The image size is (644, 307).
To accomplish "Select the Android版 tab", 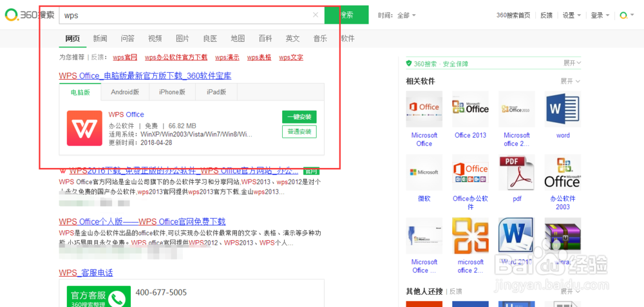I will 125,92.
